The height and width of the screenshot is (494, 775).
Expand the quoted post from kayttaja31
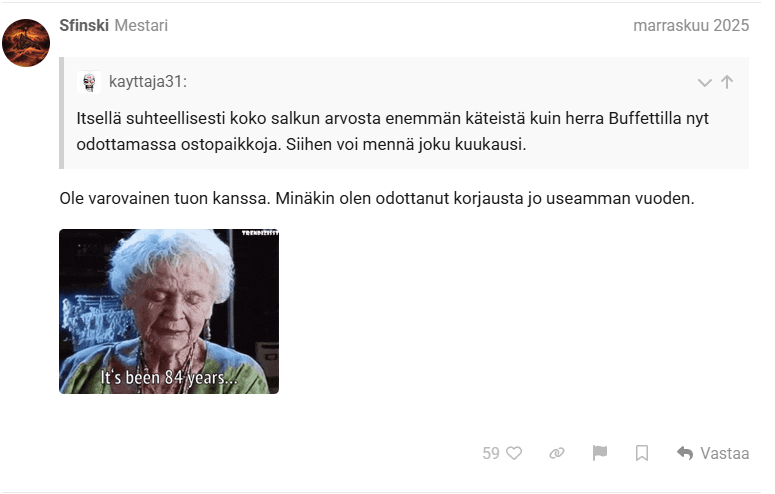tap(704, 83)
